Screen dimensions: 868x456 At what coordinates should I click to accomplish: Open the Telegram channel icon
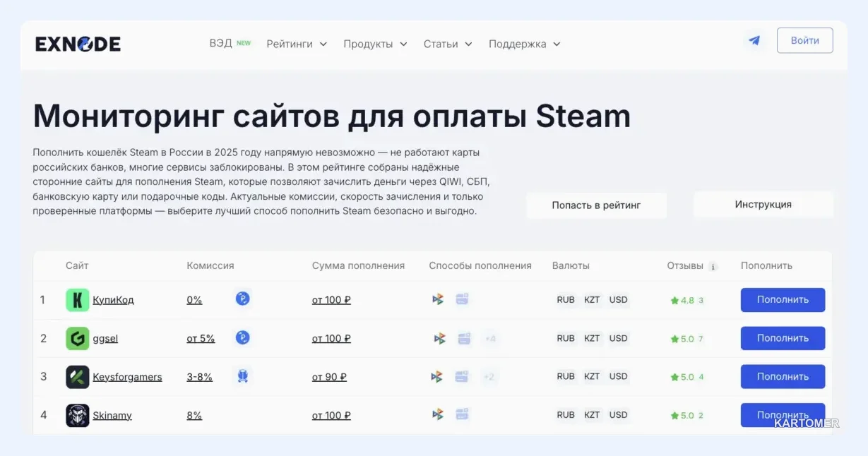754,40
